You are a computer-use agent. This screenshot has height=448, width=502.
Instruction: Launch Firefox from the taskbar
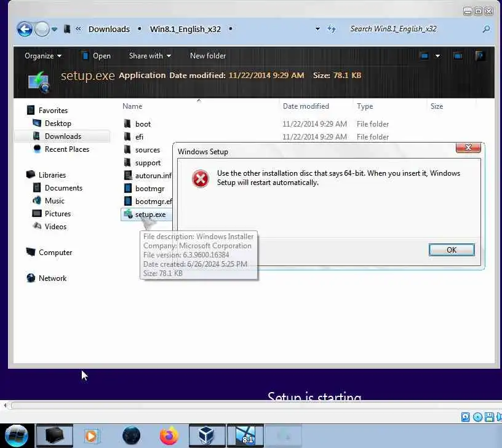pos(169,436)
